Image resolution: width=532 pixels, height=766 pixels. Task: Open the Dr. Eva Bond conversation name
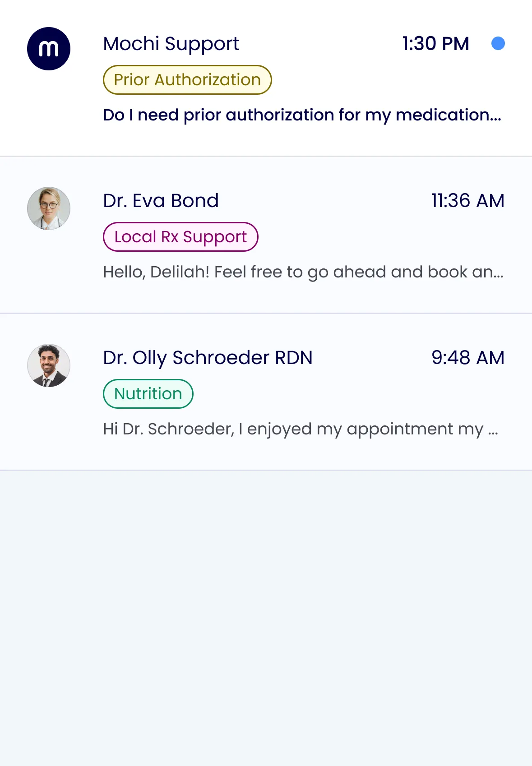pos(161,201)
